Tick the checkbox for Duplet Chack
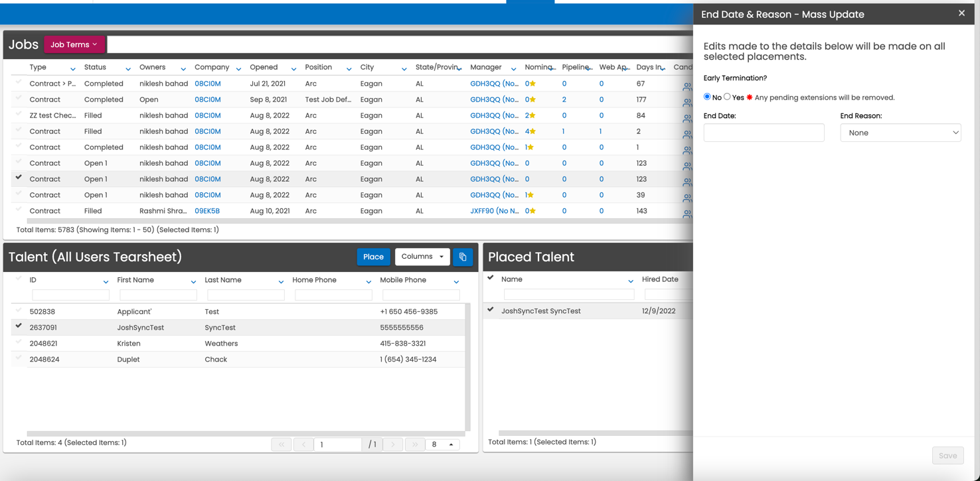 coord(19,358)
